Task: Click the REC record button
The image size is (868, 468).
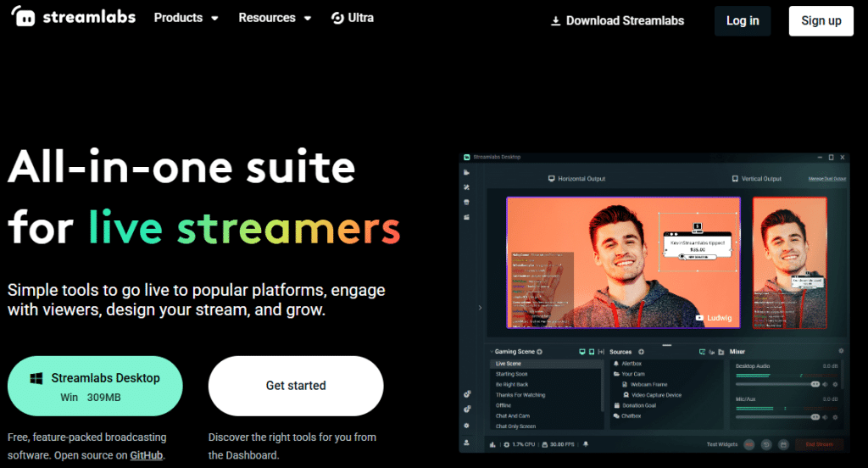Action: pos(749,444)
